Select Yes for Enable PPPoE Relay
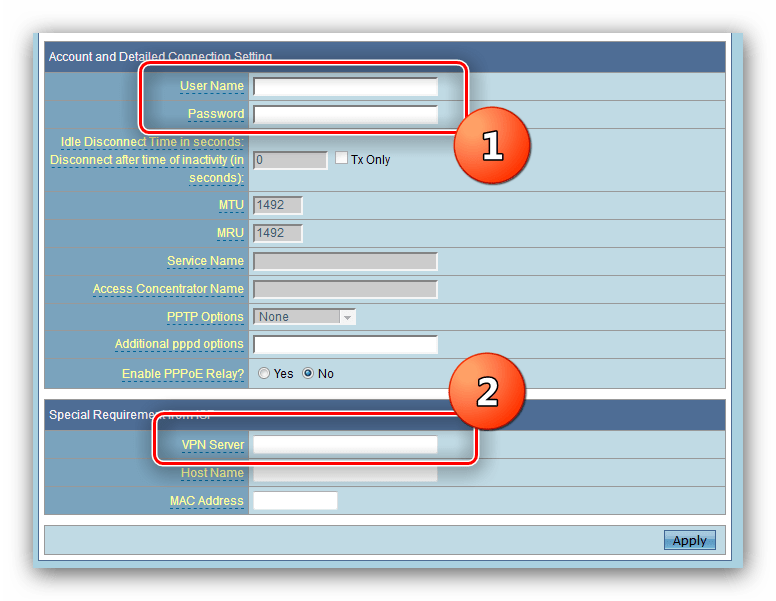Viewport: 776px width, 601px height. pos(264,373)
